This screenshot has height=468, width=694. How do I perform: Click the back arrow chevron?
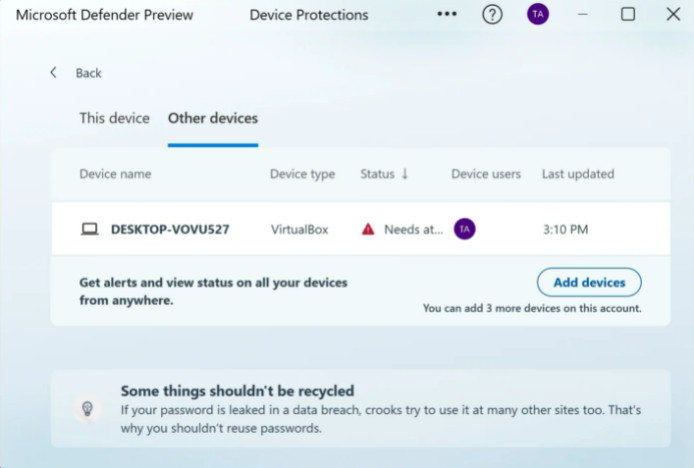[53, 73]
